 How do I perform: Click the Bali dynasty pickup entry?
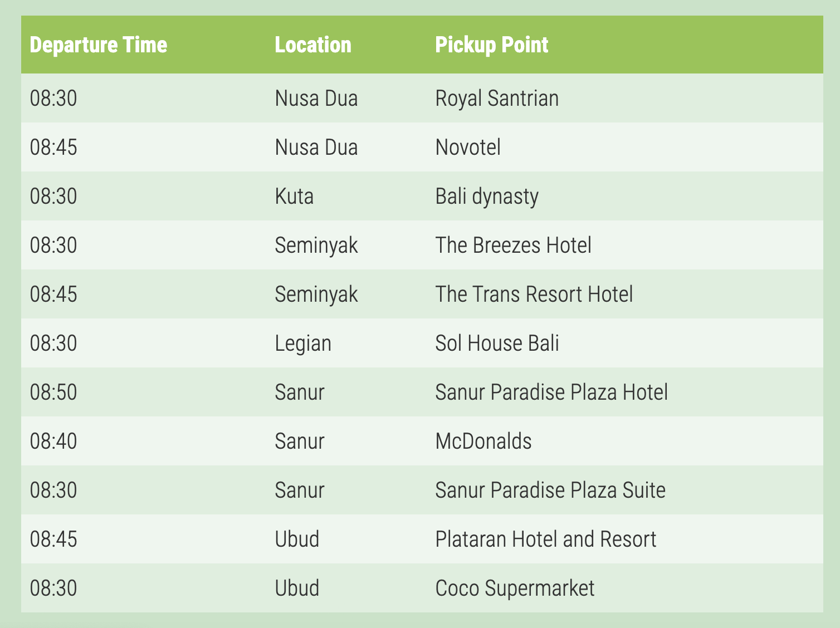point(487,197)
